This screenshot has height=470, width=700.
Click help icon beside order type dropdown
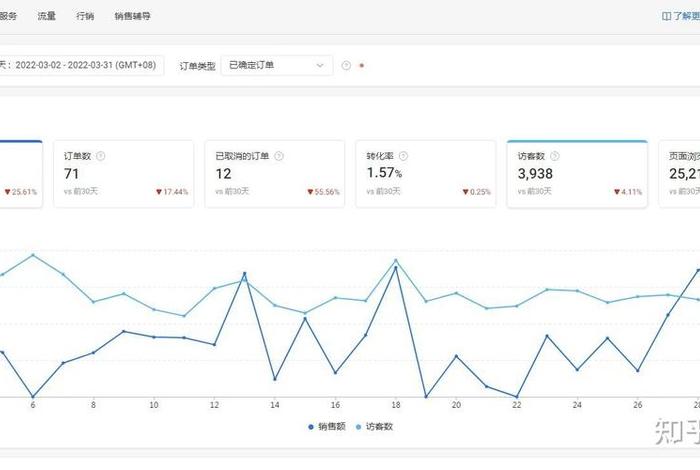[346, 65]
